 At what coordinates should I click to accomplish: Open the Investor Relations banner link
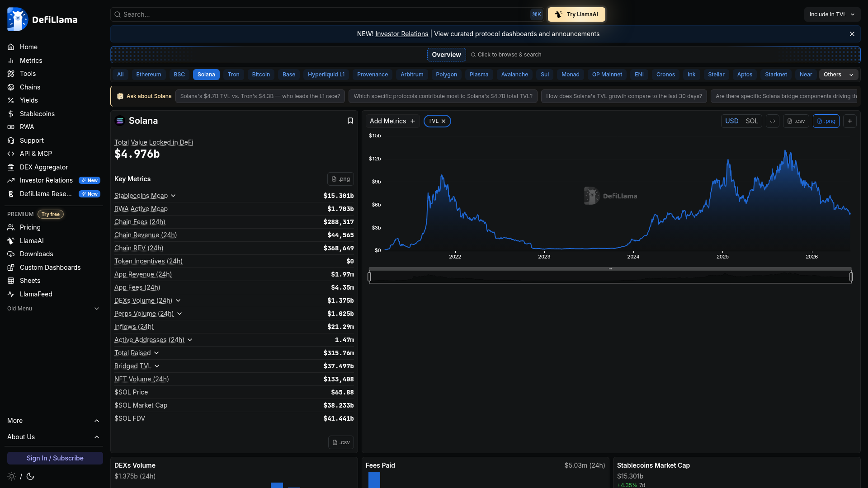(x=401, y=34)
